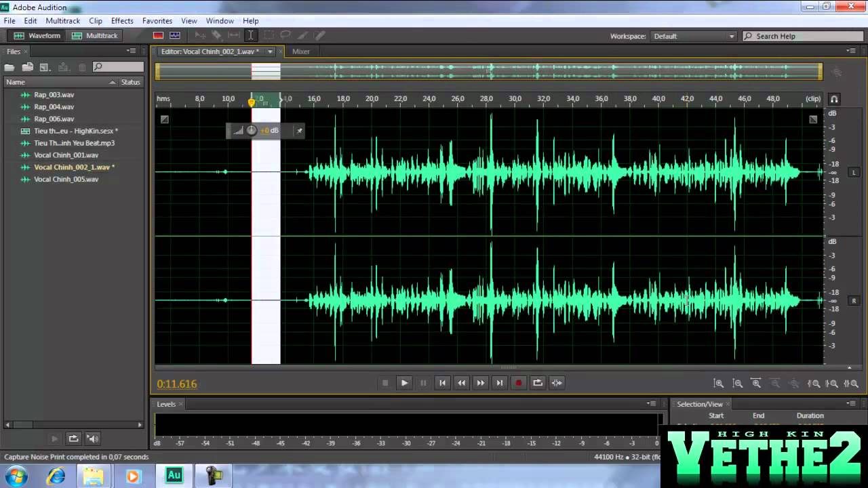The height and width of the screenshot is (488, 868).
Task: Switch to Multitrack view
Action: pos(94,36)
